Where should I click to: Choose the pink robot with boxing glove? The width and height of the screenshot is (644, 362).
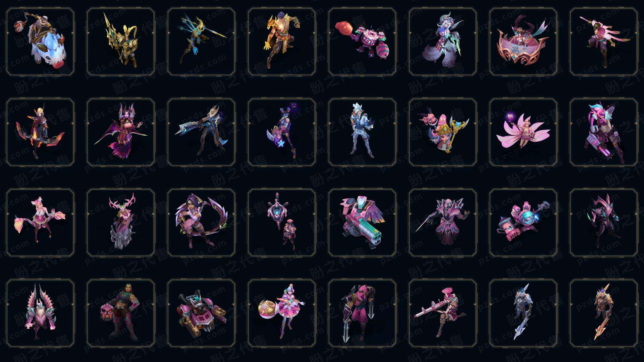coord(362,42)
